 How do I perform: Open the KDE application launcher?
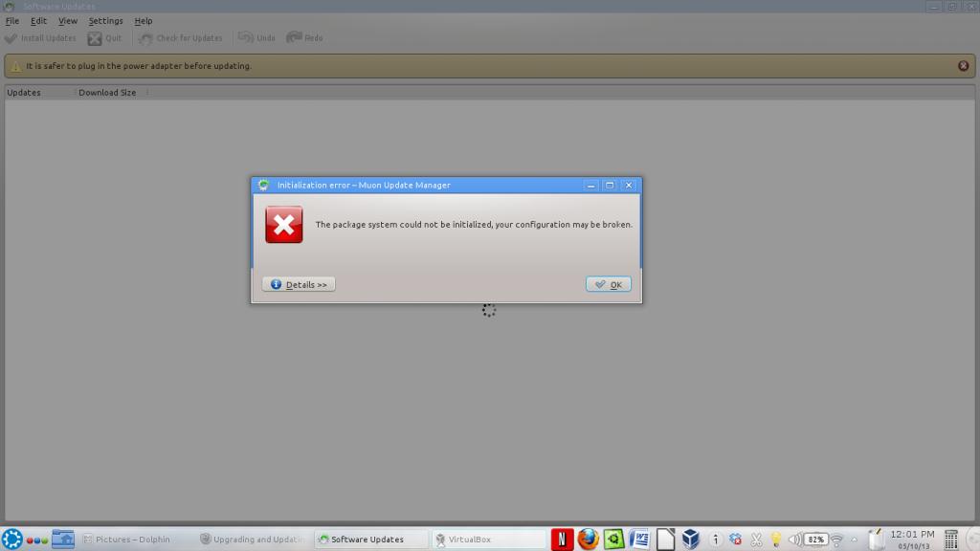tap(11, 540)
